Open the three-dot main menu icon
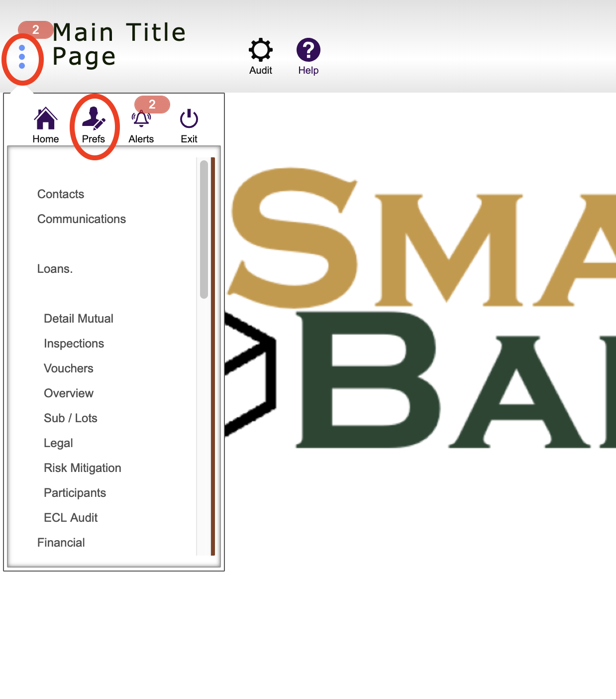Image resolution: width=616 pixels, height=699 pixels. 22,57
